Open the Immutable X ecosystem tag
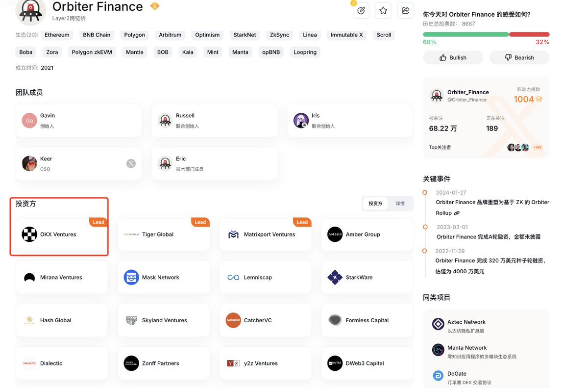This screenshot has height=388, width=588. [x=347, y=35]
